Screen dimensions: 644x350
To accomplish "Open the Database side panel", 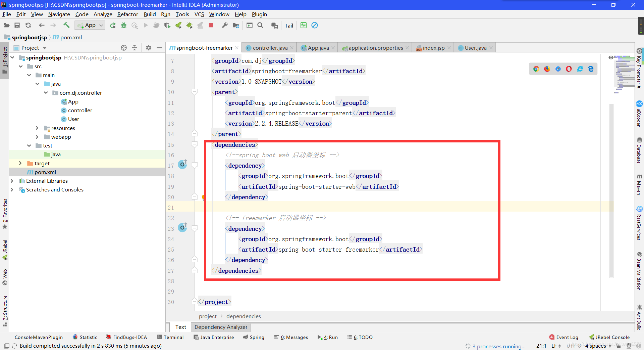I will [639, 150].
